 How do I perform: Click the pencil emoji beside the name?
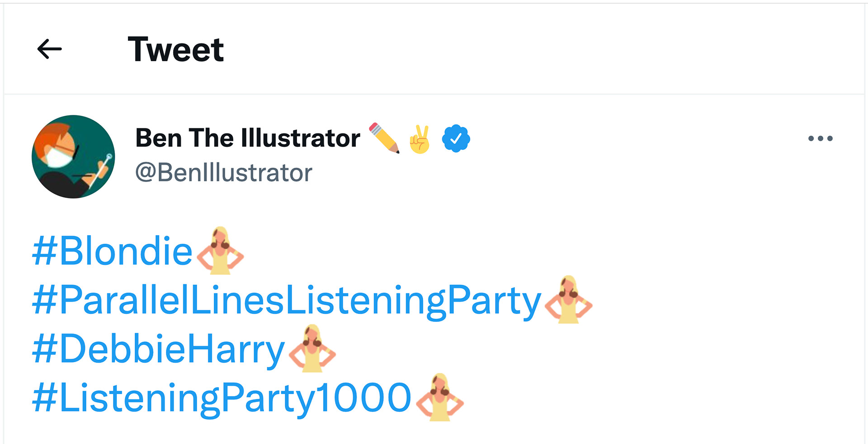click(x=384, y=138)
